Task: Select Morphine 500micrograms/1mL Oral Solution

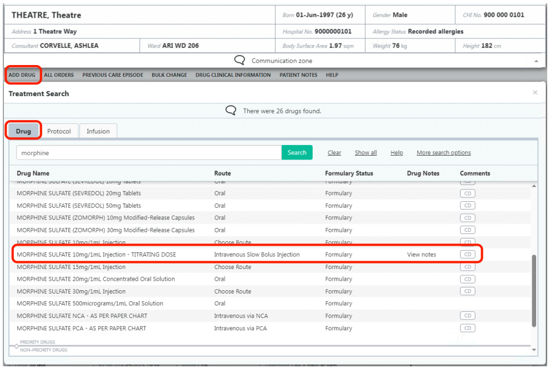Action: (270, 303)
